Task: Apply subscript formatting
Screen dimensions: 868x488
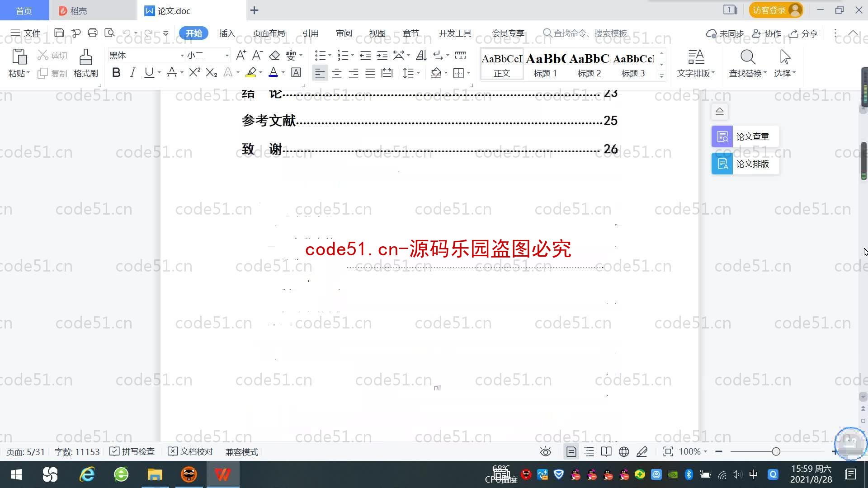Action: click(x=211, y=72)
